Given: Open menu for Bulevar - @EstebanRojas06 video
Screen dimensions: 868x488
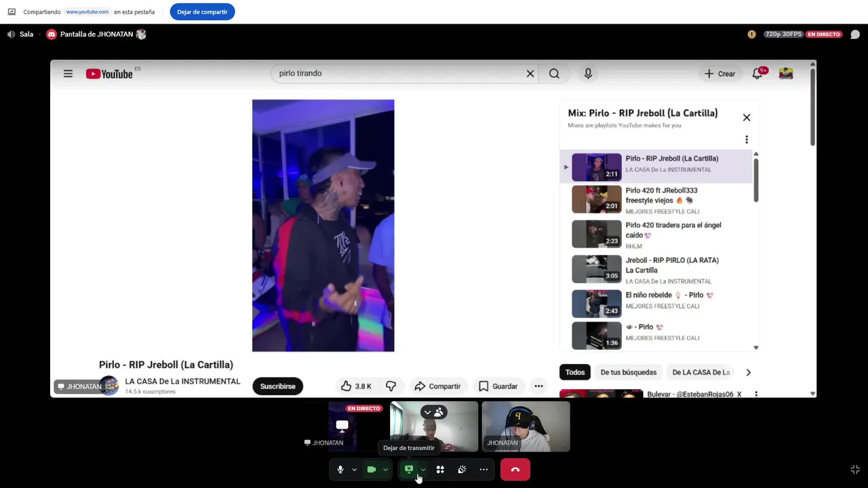Looking at the screenshot, I should tap(756, 394).
